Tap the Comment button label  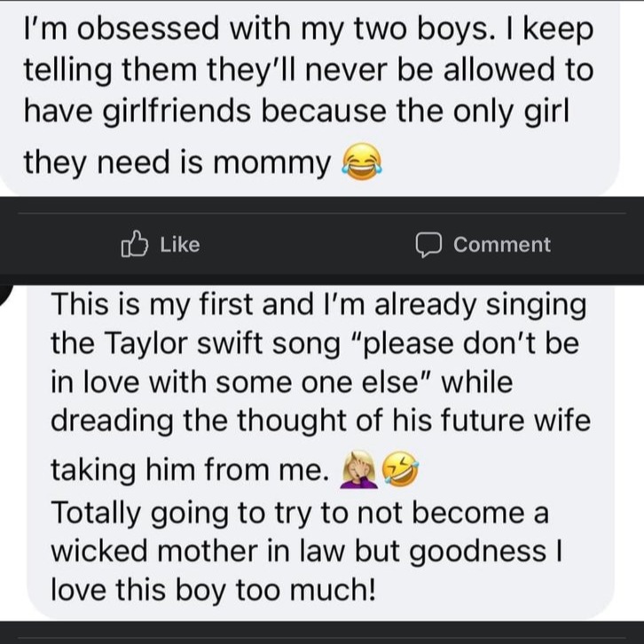point(501,245)
